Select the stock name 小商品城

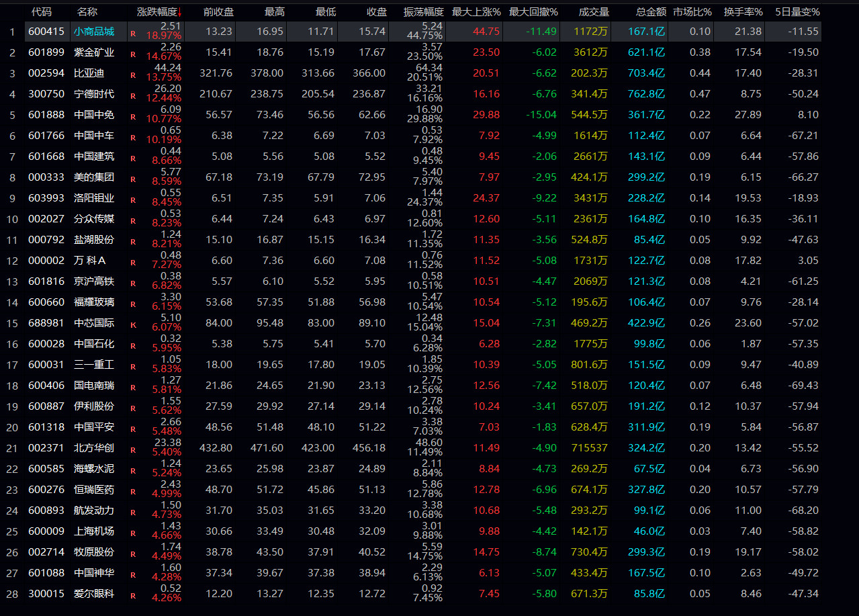(94, 32)
